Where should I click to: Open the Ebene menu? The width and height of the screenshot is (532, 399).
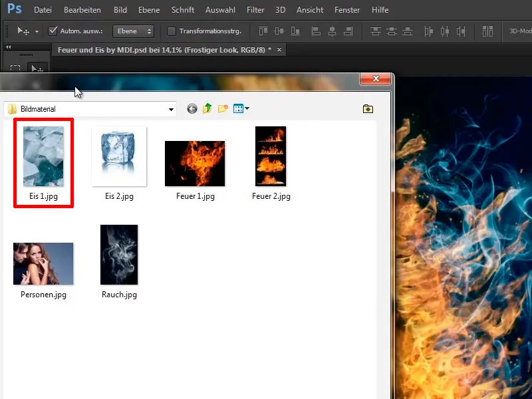[x=149, y=10]
